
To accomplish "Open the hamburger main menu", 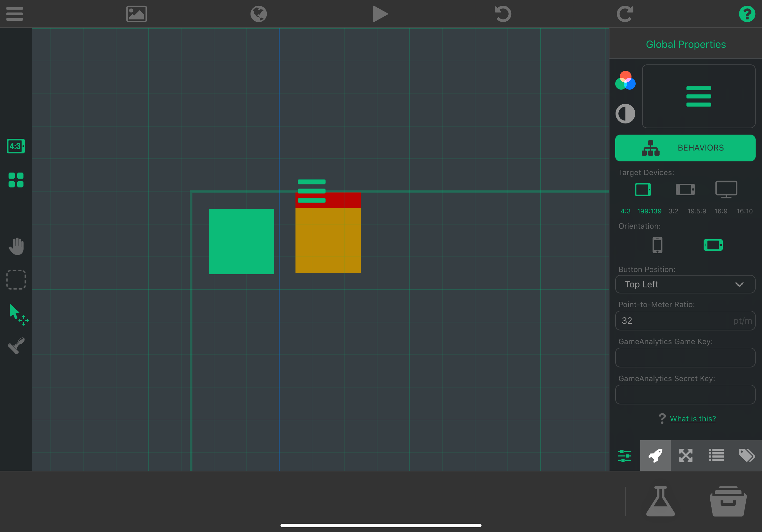I will pyautogui.click(x=15, y=14).
